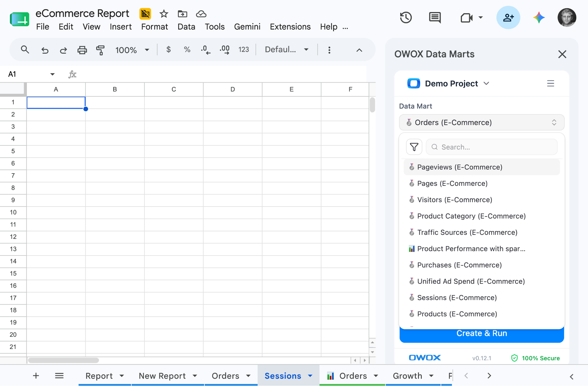Image resolution: width=588 pixels, height=386 pixels.
Task: Click the OWOX logo link
Action: (425, 358)
